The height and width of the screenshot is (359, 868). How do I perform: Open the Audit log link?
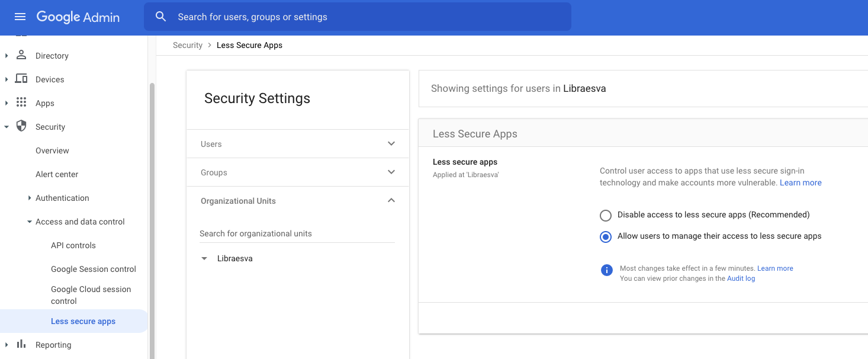coord(741,278)
